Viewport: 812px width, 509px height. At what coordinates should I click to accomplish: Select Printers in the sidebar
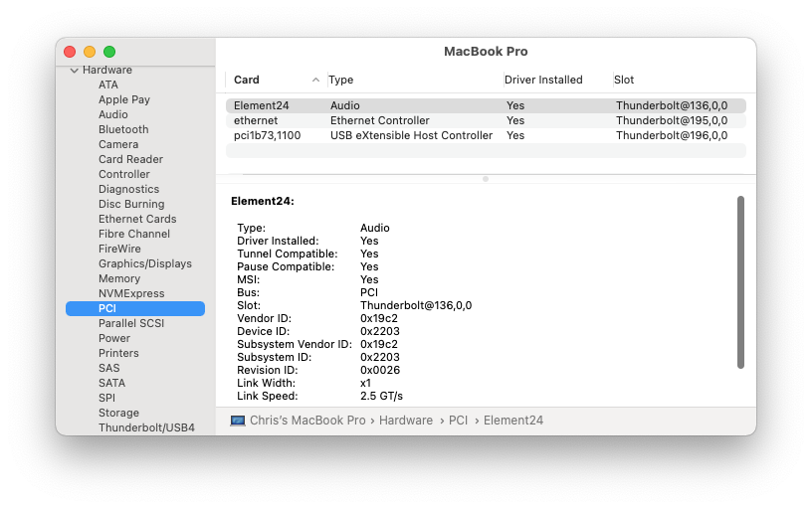click(x=118, y=353)
